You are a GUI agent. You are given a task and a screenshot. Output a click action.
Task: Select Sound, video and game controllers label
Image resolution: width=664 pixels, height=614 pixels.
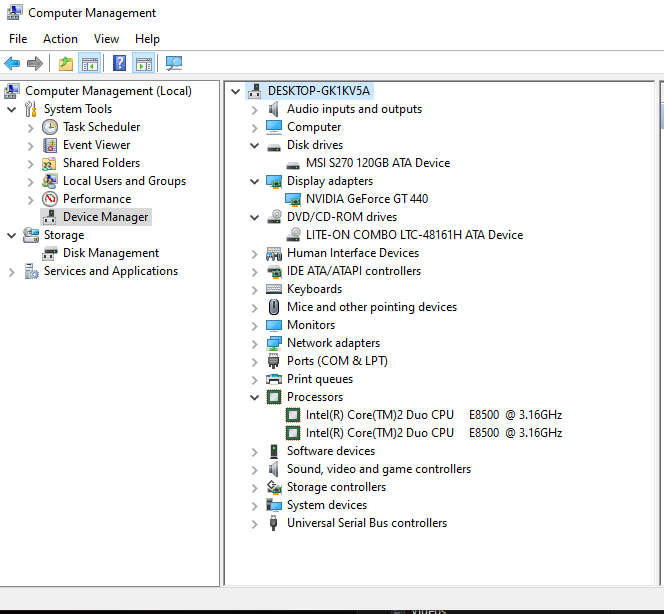click(x=379, y=469)
